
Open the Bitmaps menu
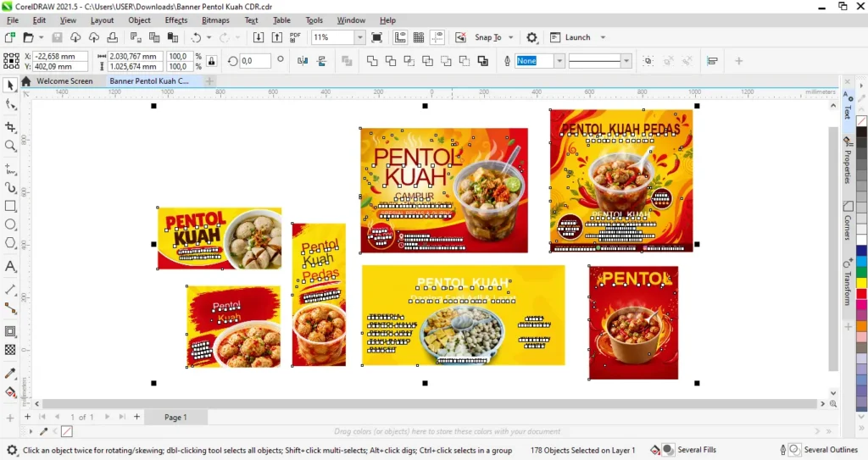coord(215,20)
